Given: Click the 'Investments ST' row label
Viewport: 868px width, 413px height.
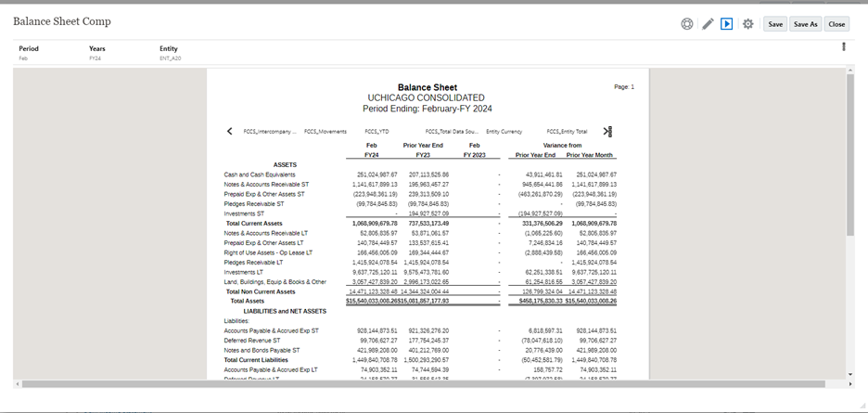Looking at the screenshot, I should pyautogui.click(x=244, y=213).
